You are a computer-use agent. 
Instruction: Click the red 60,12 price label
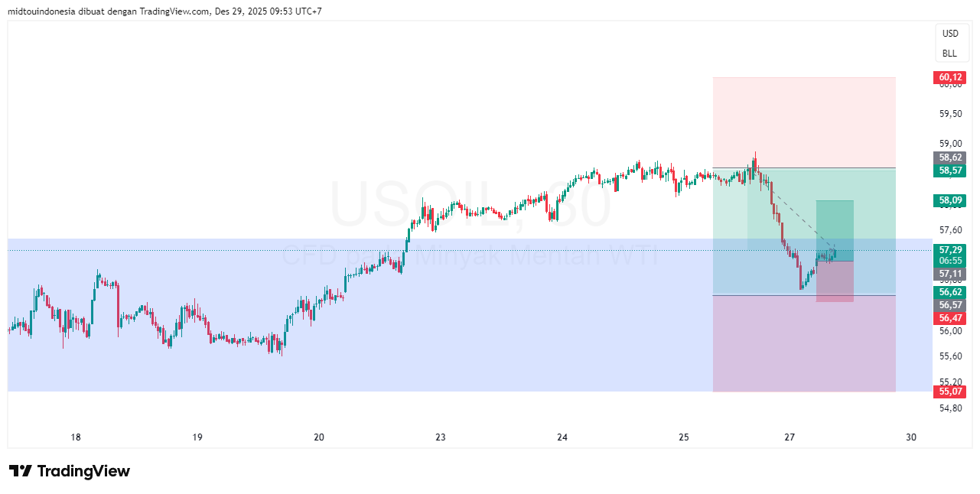(948, 76)
